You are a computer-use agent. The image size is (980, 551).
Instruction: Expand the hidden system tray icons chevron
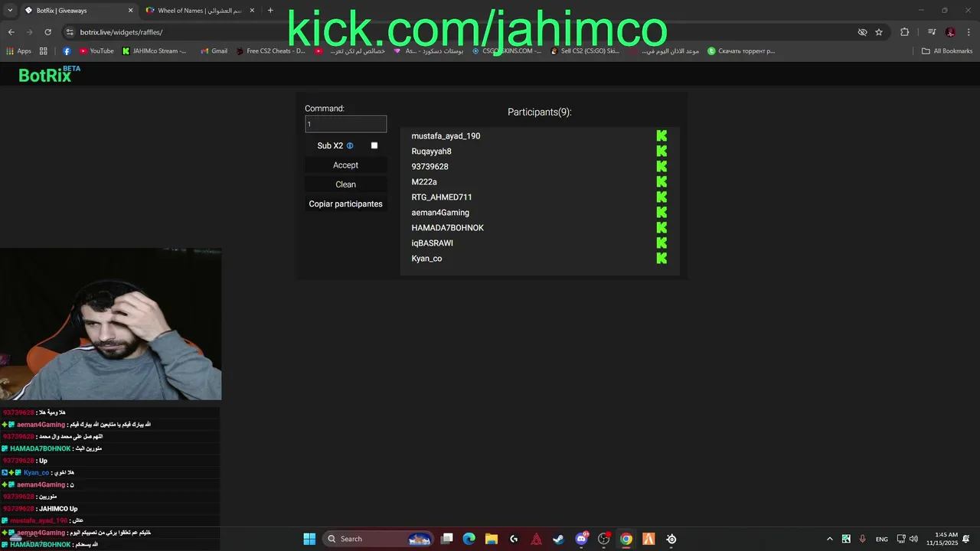829,539
